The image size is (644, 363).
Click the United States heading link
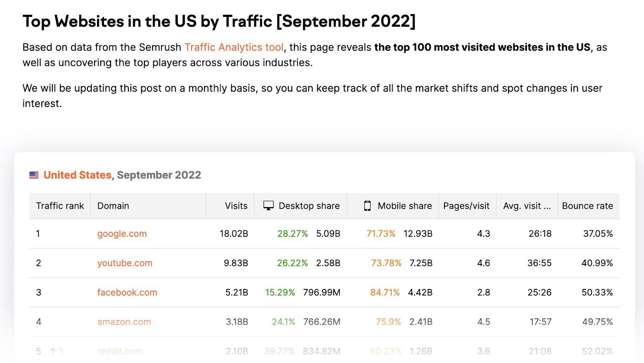pyautogui.click(x=77, y=175)
